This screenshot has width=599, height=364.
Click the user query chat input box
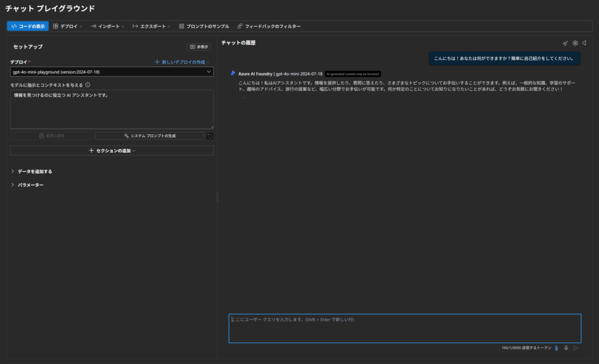pos(404,328)
